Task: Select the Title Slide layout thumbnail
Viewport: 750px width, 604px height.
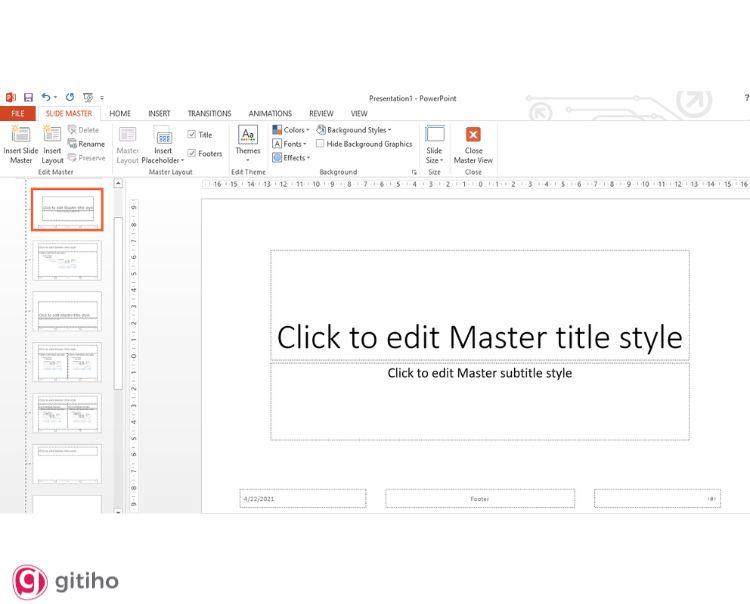Action: point(67,209)
